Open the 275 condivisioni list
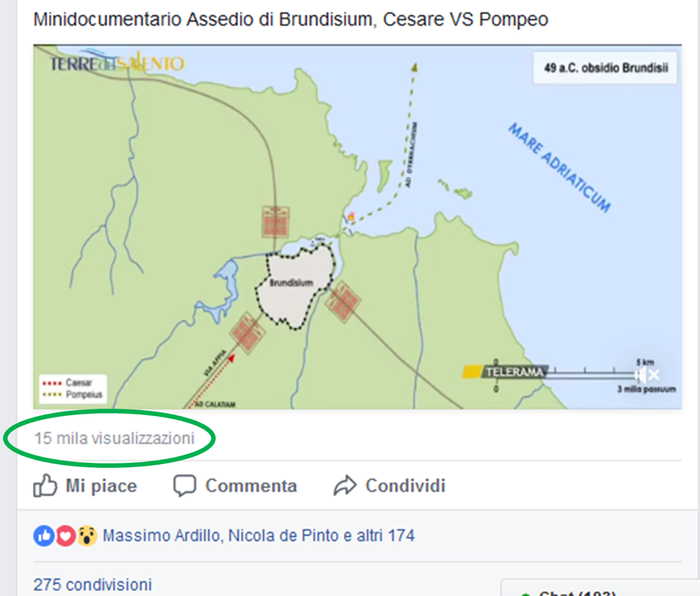This screenshot has height=596, width=700. [93, 584]
